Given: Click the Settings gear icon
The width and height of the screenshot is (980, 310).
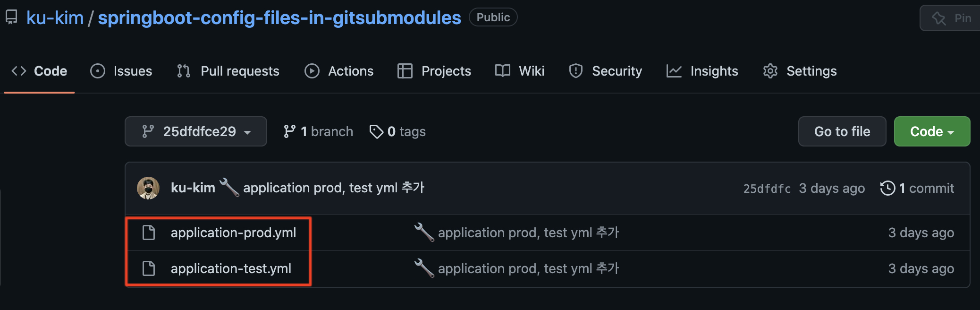Looking at the screenshot, I should pyautogui.click(x=770, y=71).
